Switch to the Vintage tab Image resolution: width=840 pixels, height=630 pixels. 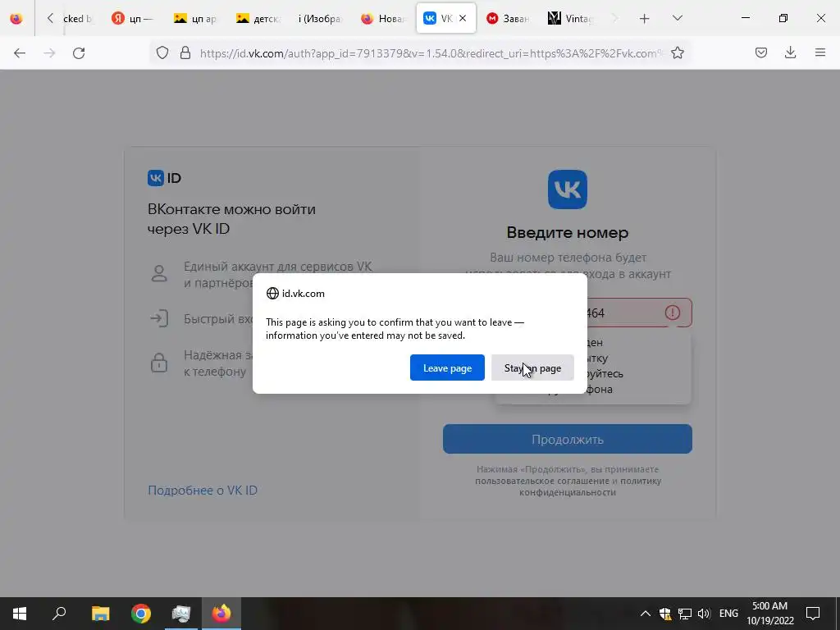[x=571, y=18]
